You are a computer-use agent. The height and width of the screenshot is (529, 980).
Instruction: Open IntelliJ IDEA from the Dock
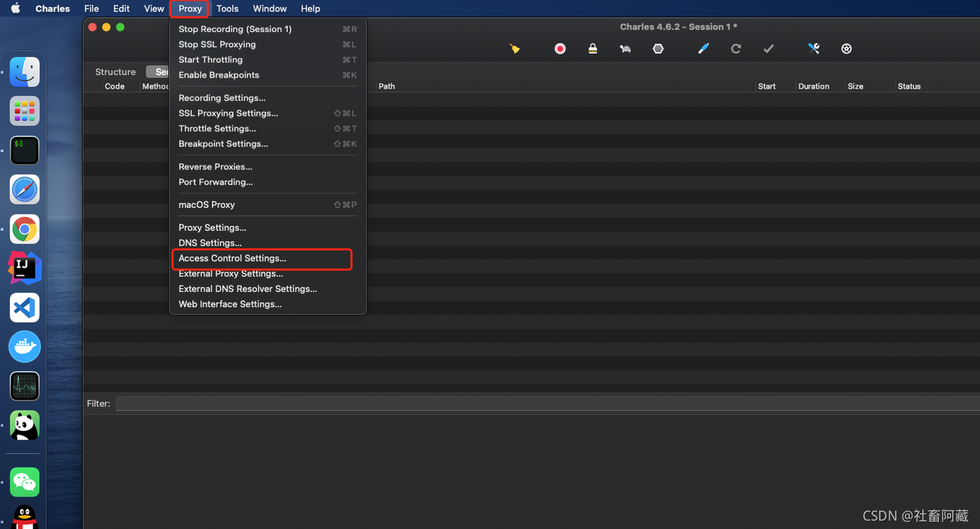click(24, 268)
